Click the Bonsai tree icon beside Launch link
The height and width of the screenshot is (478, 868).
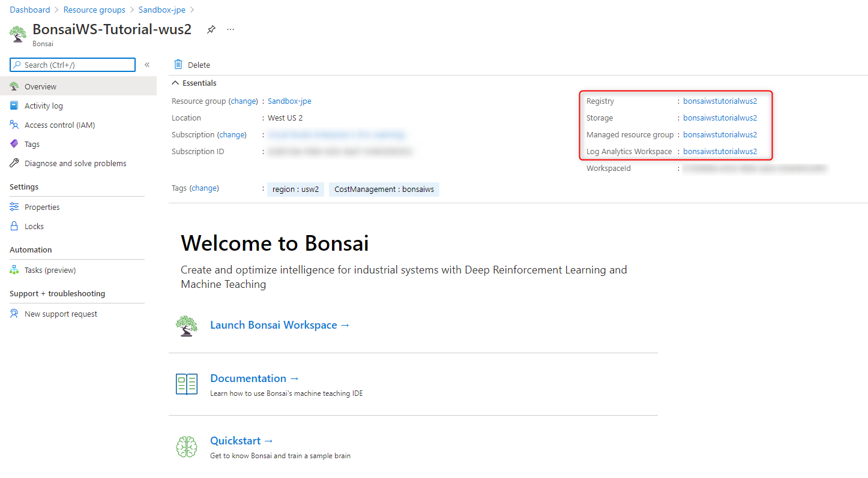[187, 326]
